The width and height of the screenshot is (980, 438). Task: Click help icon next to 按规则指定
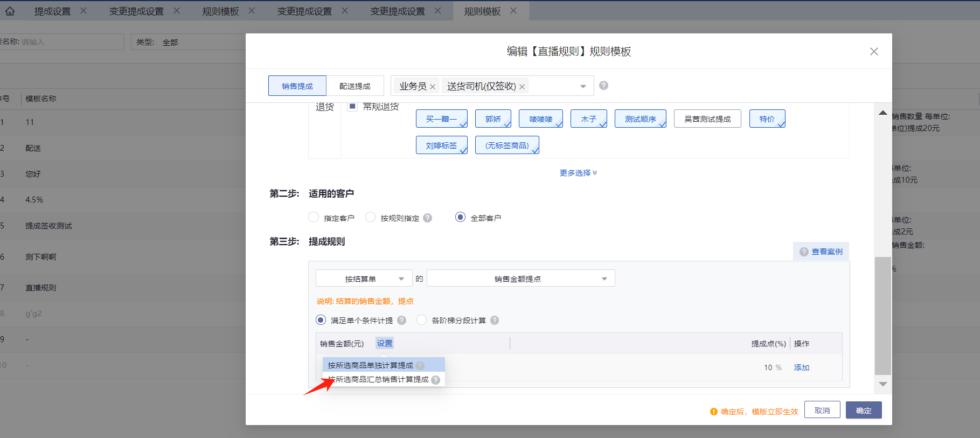point(427,218)
